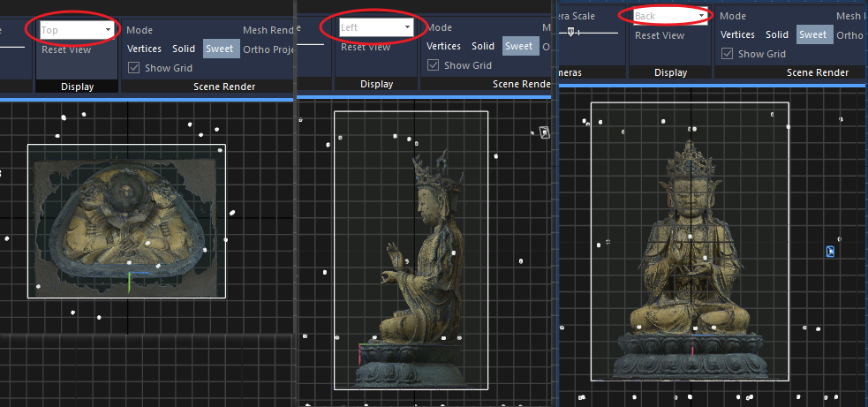Viewport: 868px width, 407px height.
Task: Disable Show Grid in the Back view panel
Action: (x=727, y=54)
